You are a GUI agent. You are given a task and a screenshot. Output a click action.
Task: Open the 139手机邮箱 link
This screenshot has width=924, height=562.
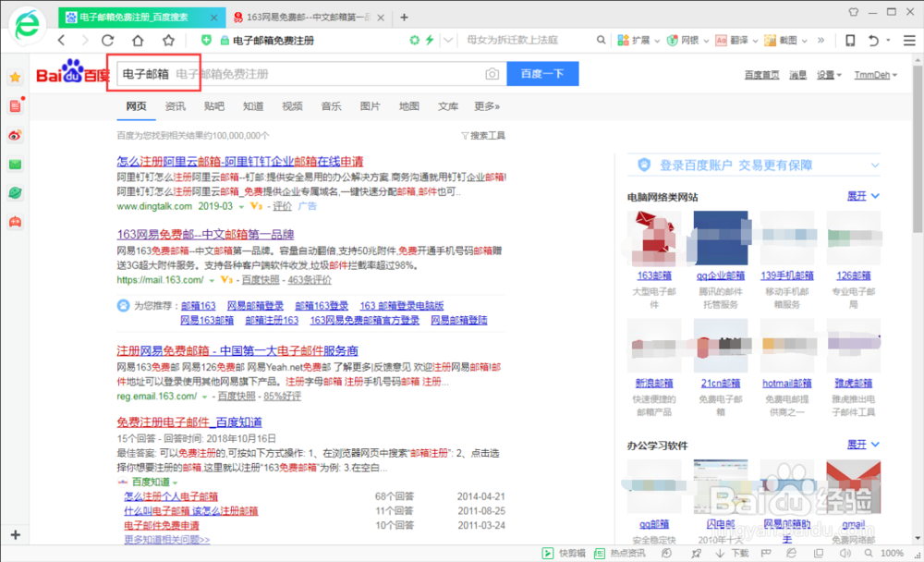coord(786,275)
